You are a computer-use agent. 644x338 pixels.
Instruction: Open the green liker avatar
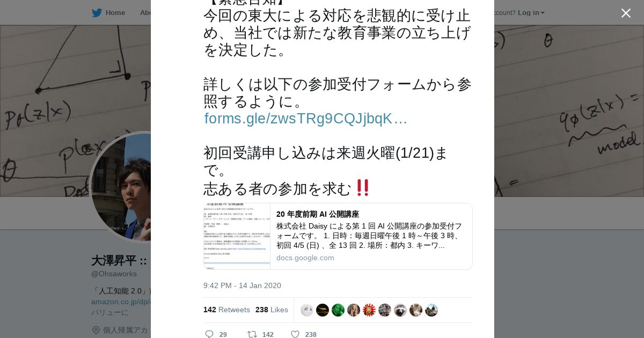pos(338,310)
